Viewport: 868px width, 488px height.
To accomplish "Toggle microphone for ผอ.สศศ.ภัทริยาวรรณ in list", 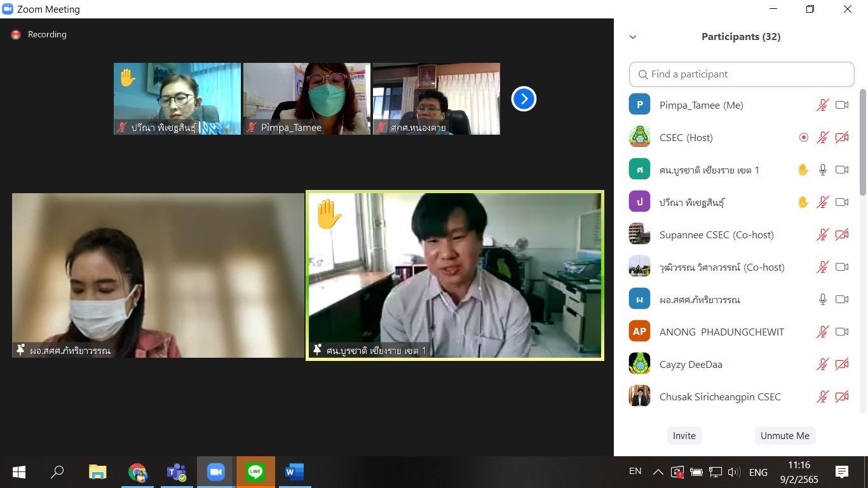I will coord(823,299).
